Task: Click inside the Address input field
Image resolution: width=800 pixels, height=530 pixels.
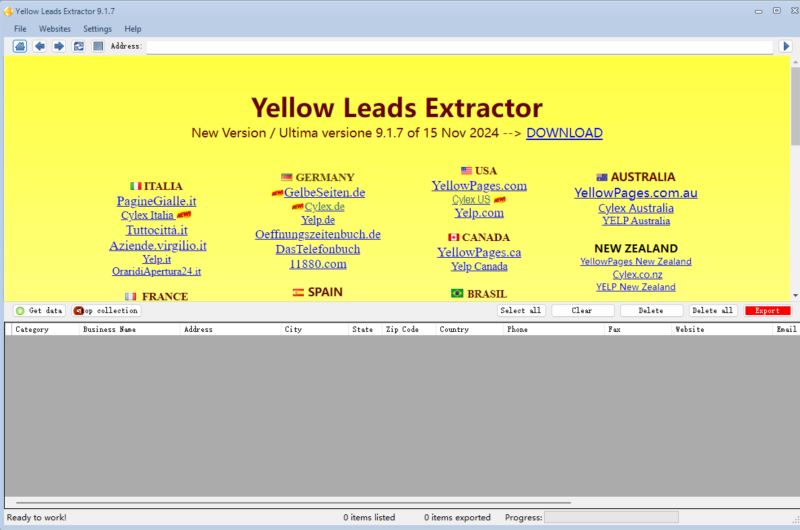Action: (459, 46)
